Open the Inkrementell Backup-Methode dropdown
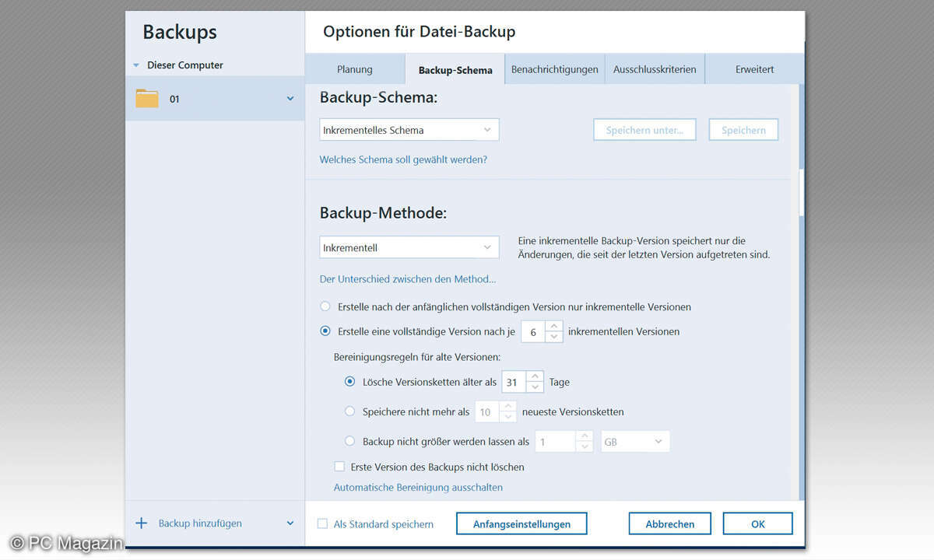This screenshot has width=934, height=560. (409, 247)
